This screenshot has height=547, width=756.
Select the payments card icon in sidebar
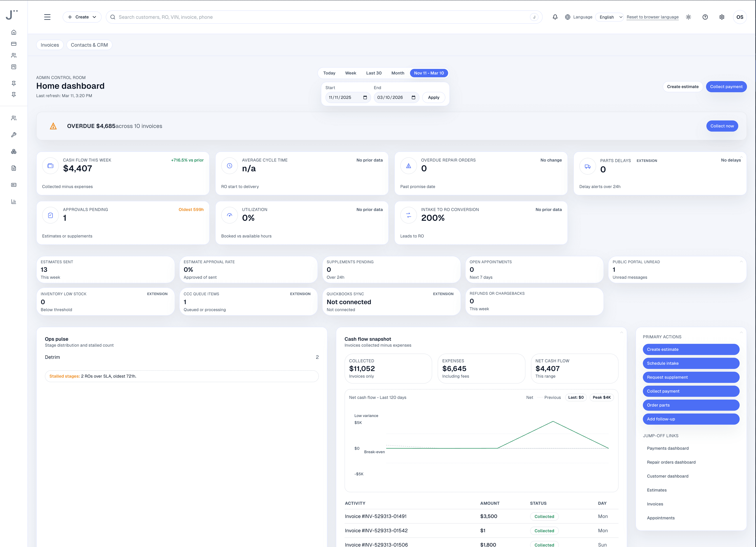(14, 44)
